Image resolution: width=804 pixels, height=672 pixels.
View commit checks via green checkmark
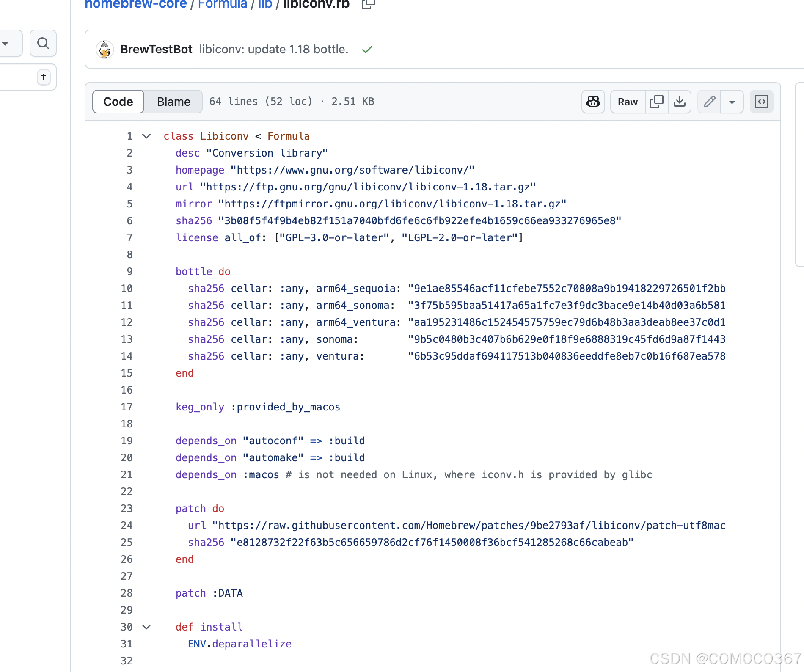366,49
